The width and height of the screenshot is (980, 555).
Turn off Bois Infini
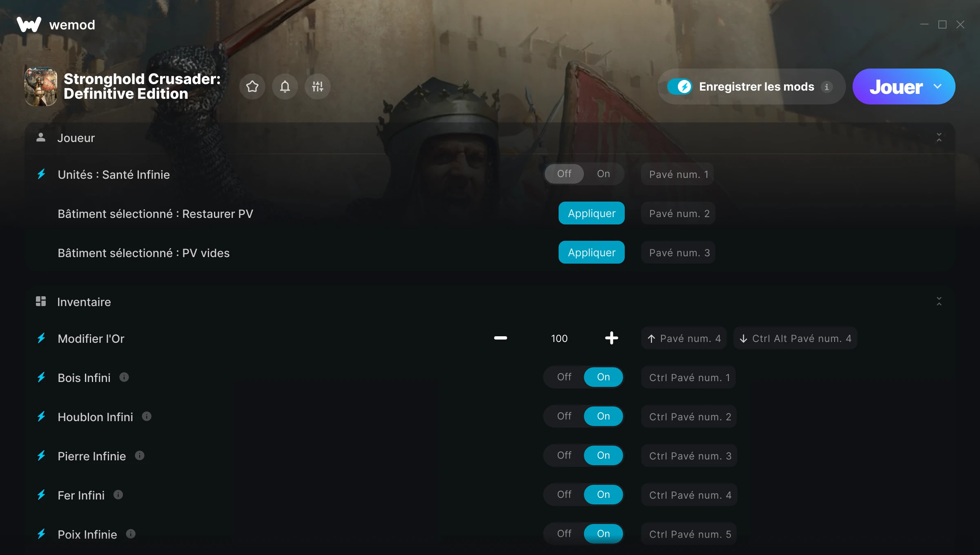click(x=564, y=377)
